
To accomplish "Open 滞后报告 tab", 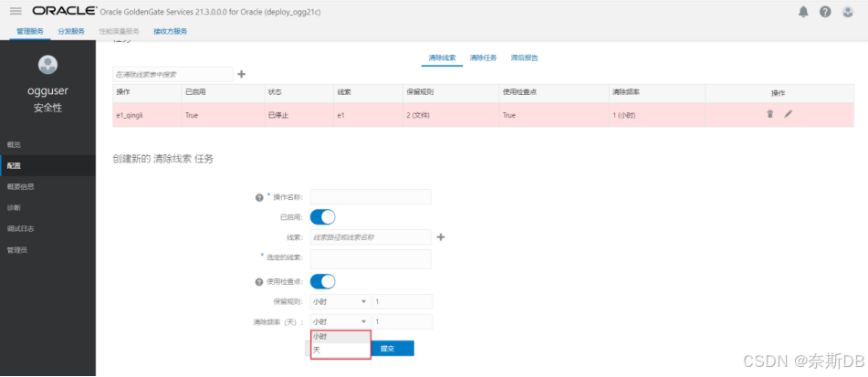I will [525, 58].
